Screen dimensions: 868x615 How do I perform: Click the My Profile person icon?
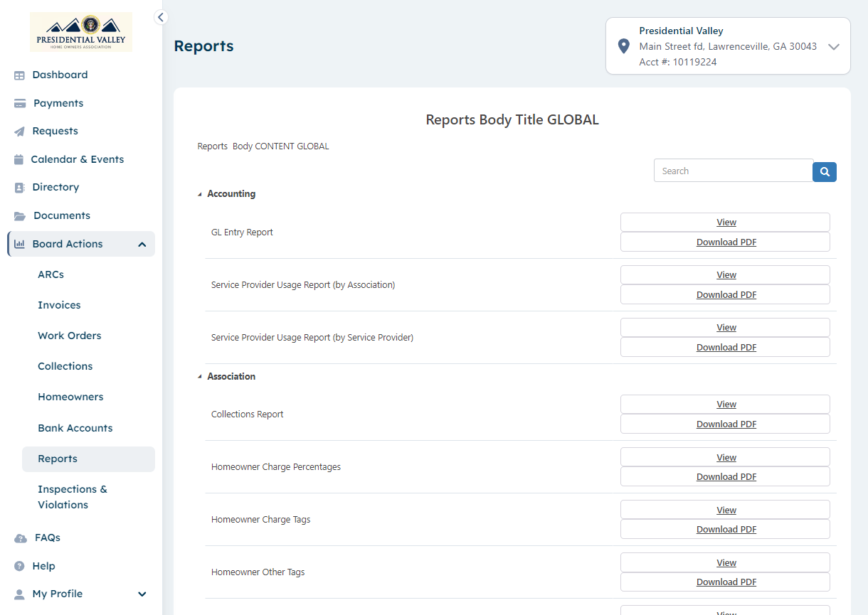pyautogui.click(x=19, y=594)
